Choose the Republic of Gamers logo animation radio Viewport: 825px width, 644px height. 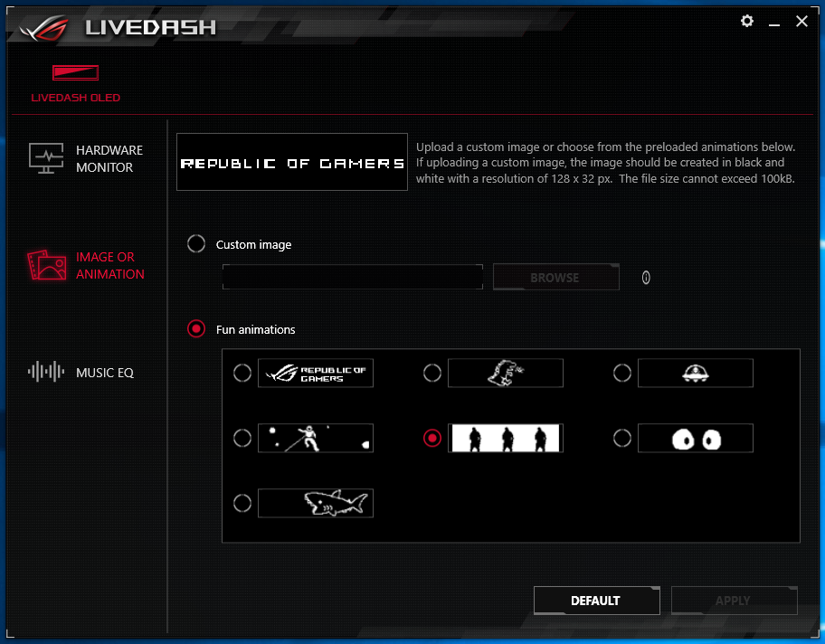tap(242, 373)
